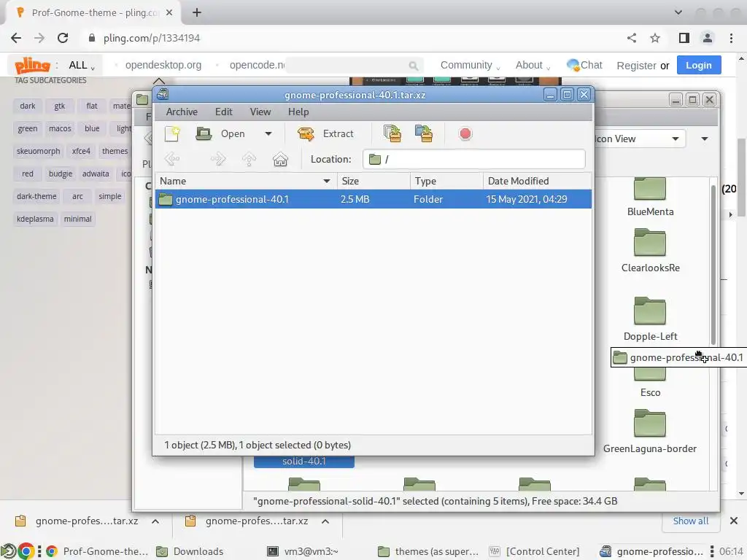The height and width of the screenshot is (560, 747).
Task: Click the Open archive toolbar button
Action: pos(220,134)
